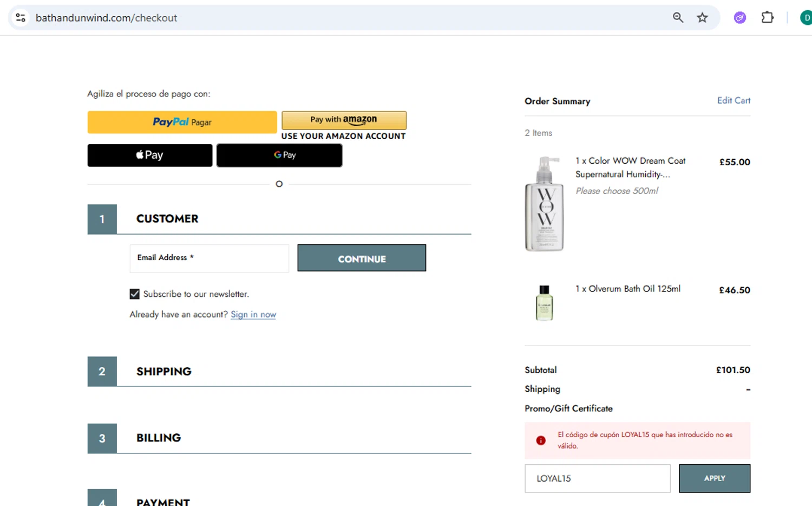812x506 pixels.
Task: Select the Google Pay button
Action: point(279,155)
